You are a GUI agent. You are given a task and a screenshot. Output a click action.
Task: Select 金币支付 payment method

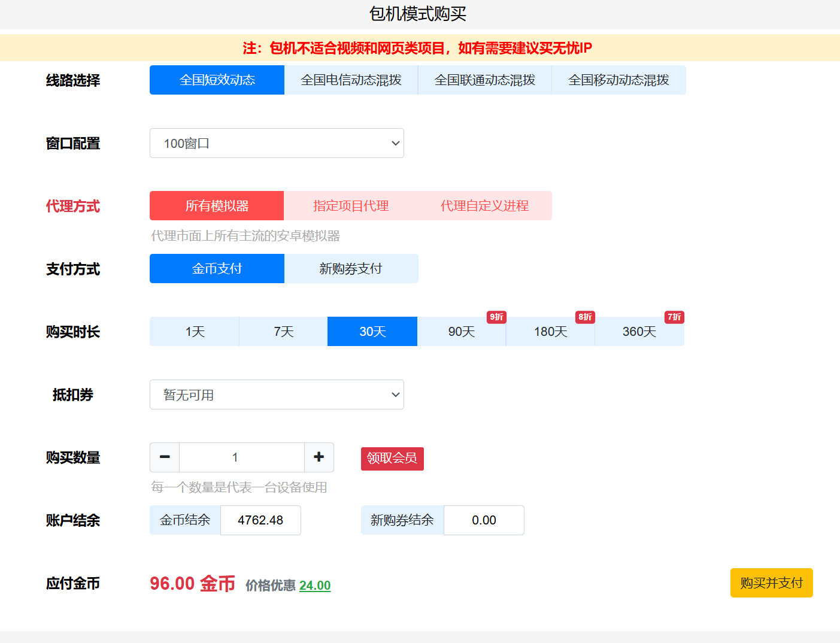pyautogui.click(x=217, y=269)
